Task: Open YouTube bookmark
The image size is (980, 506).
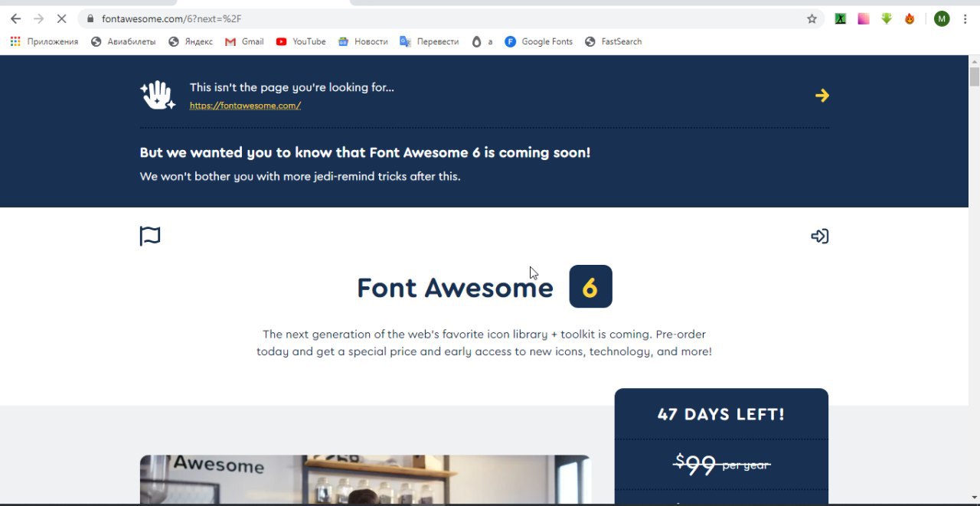Action: [301, 41]
